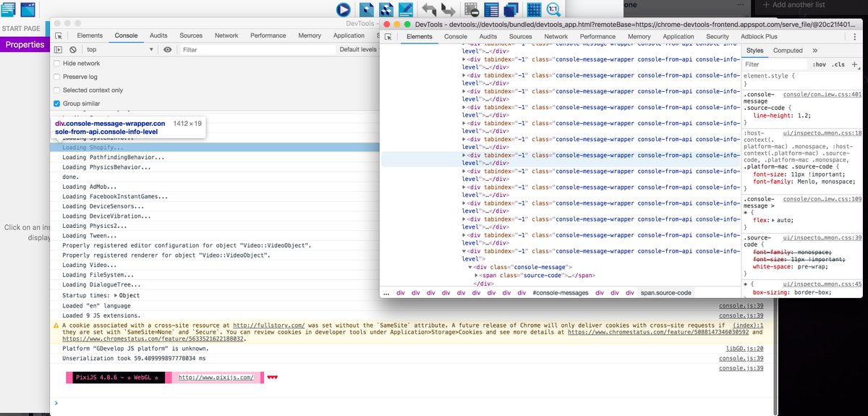The image size is (868, 416).
Task: Open right DevTools three-dot menu
Action: tap(856, 36)
